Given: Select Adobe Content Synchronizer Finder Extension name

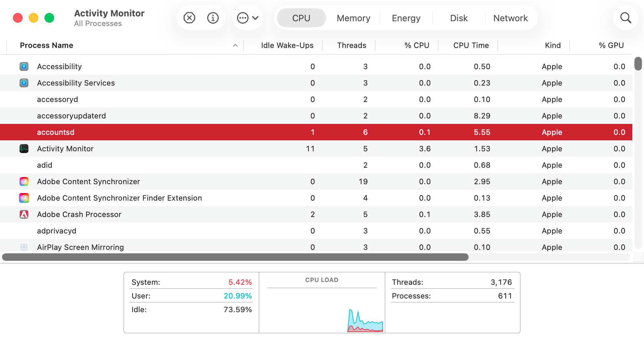Looking at the screenshot, I should click(x=119, y=198).
